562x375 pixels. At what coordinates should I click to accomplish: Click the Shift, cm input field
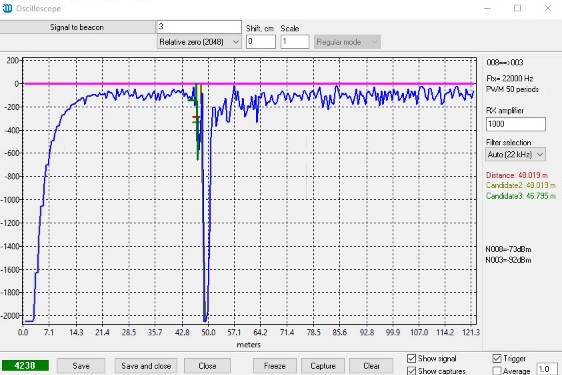click(261, 42)
